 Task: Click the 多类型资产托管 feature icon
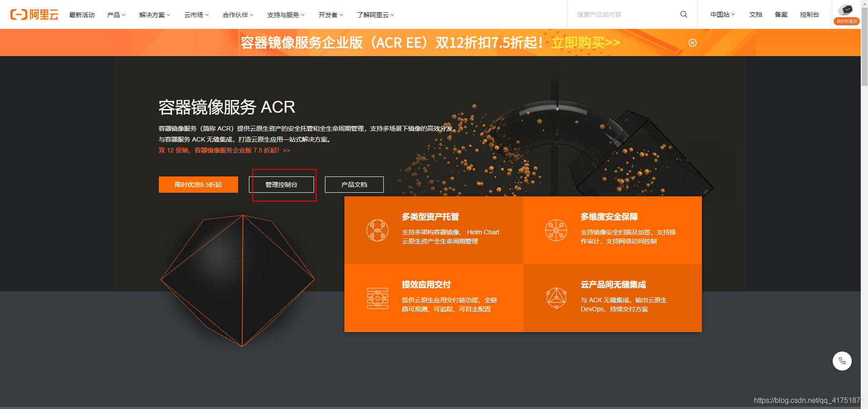(377, 230)
